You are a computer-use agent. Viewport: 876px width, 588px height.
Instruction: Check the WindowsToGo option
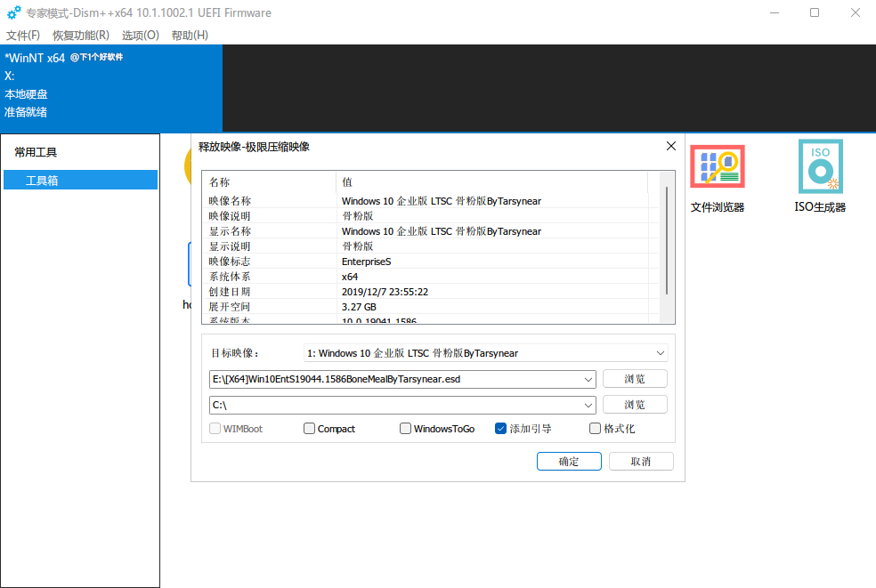(x=405, y=428)
